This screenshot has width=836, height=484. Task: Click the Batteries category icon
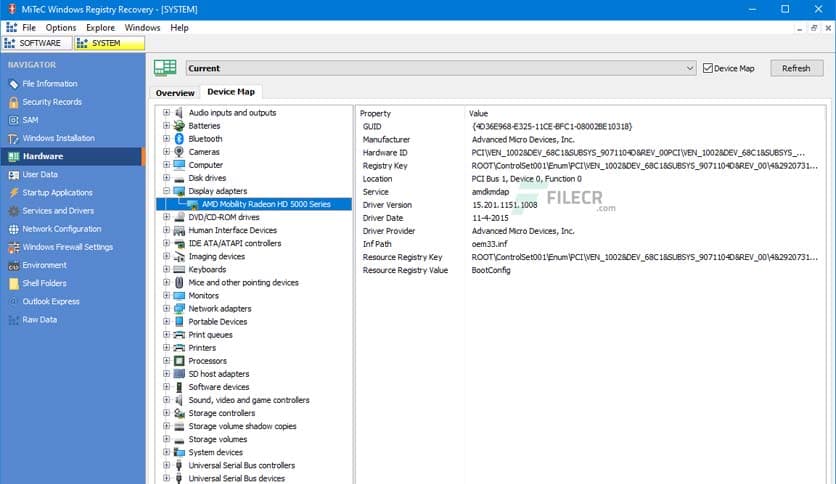pyautogui.click(x=180, y=126)
